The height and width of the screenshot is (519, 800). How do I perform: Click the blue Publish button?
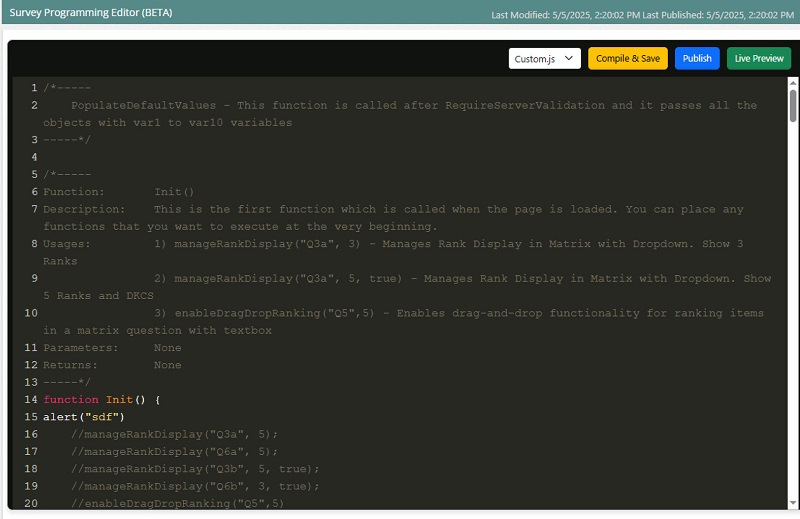pyautogui.click(x=697, y=59)
